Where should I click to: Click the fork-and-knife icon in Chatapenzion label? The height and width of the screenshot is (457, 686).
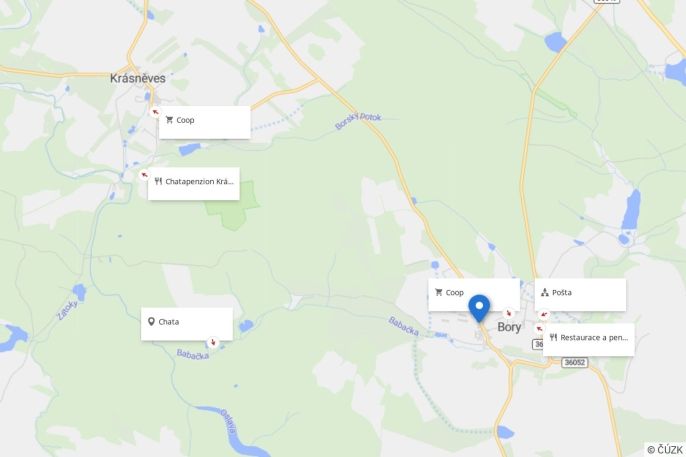(x=158, y=181)
